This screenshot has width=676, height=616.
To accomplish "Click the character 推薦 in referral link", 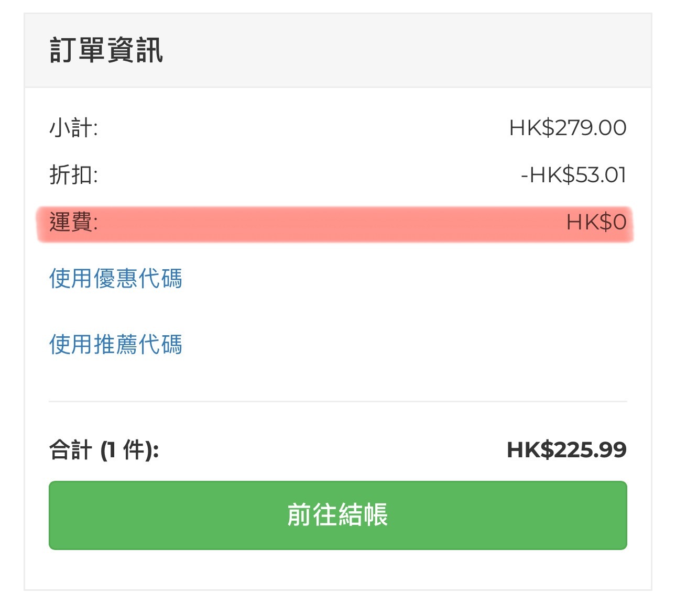I will point(115,344).
